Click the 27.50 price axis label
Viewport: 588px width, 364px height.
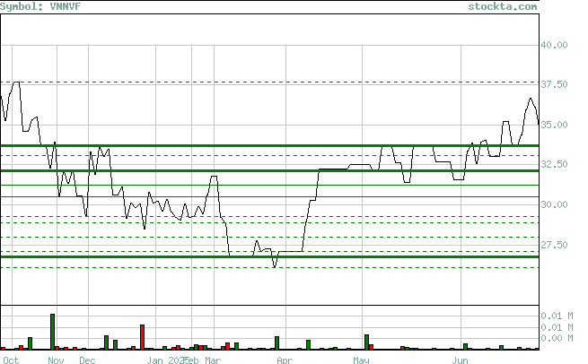tap(554, 245)
